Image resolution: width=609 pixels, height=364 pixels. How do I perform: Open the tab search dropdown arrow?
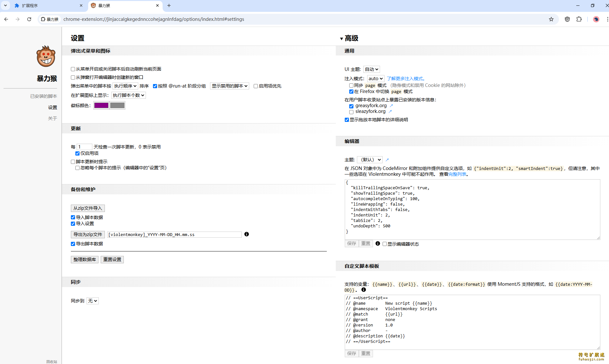(5, 5)
